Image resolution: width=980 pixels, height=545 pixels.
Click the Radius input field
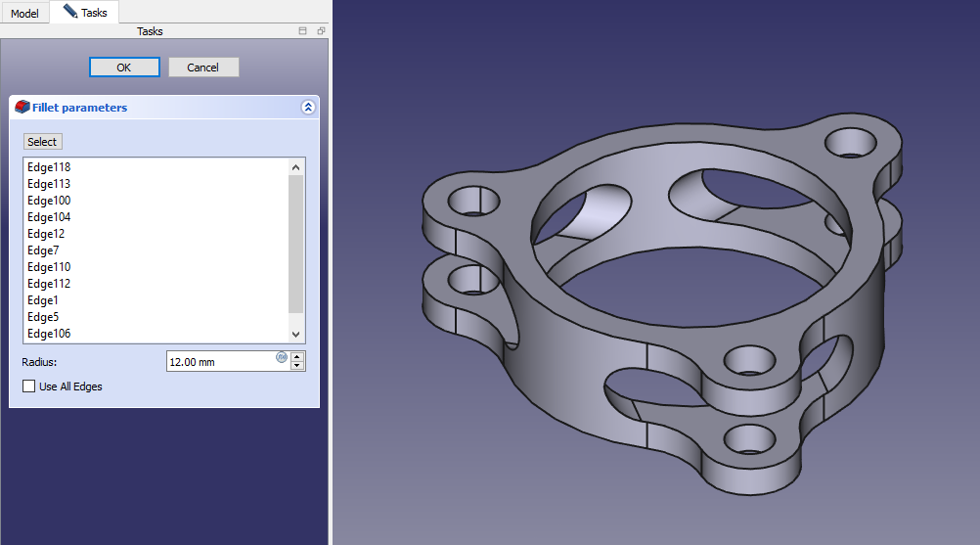220,362
